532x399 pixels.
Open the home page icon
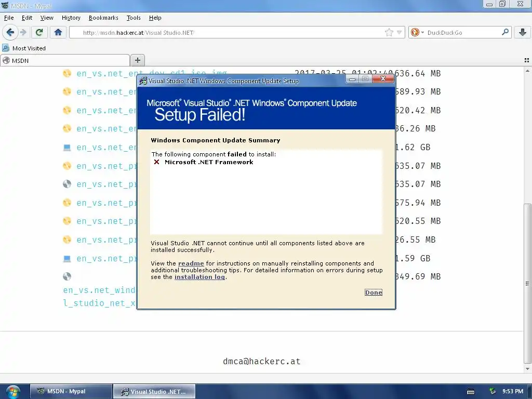click(x=58, y=32)
